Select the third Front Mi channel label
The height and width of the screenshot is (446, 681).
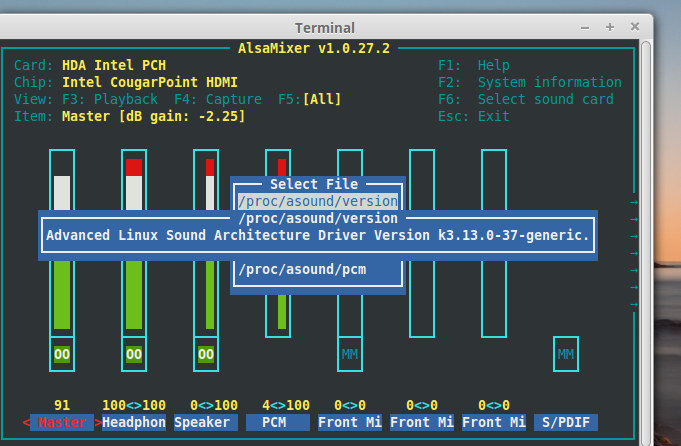[x=494, y=423]
